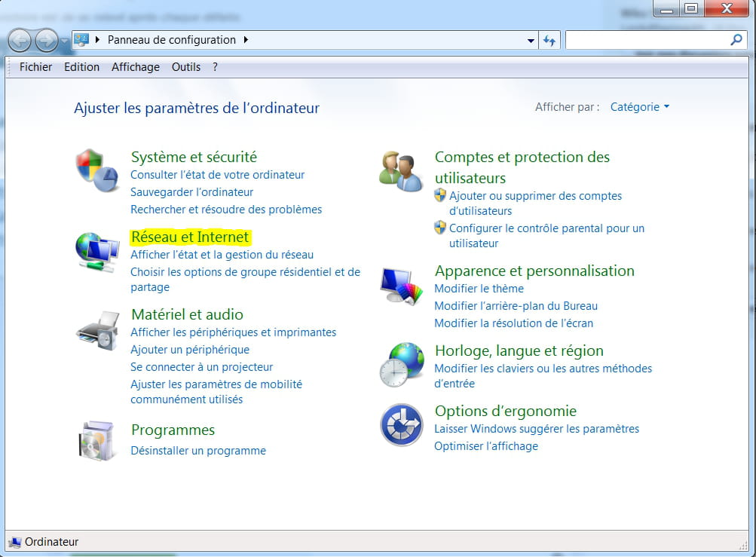This screenshot has height=557, width=756.
Task: Click Modifier le thème link
Action: click(x=479, y=289)
